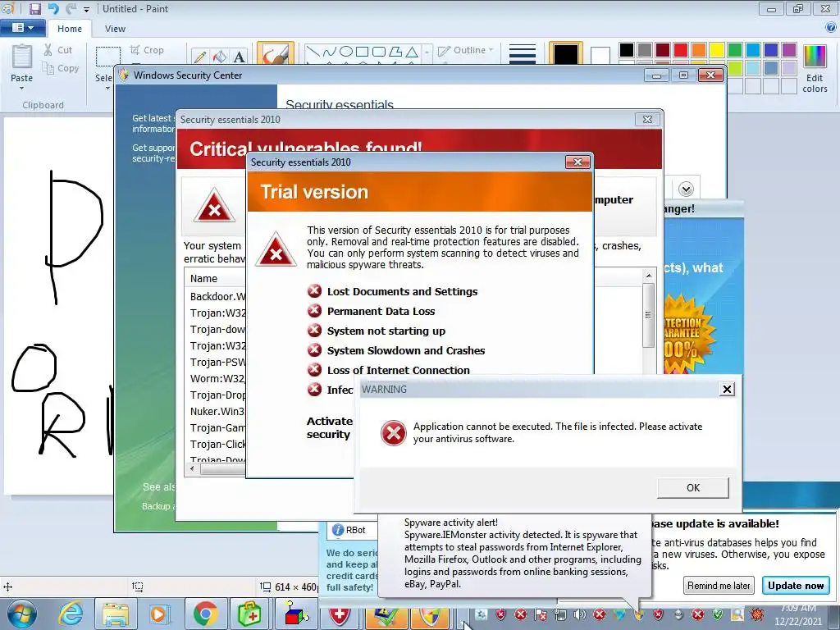Pick the Line shape
This screenshot has height=630, width=840.
313,52
